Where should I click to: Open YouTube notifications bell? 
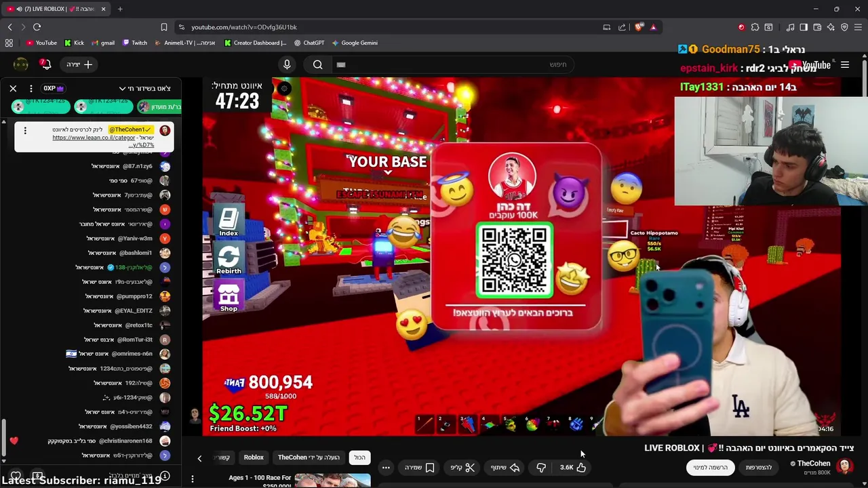click(x=45, y=64)
